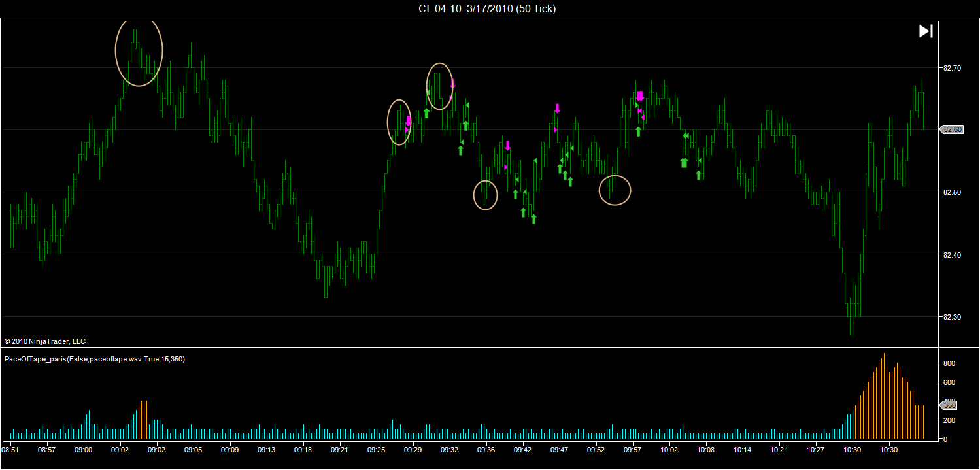Click the 10:27 time axis label

point(816,450)
